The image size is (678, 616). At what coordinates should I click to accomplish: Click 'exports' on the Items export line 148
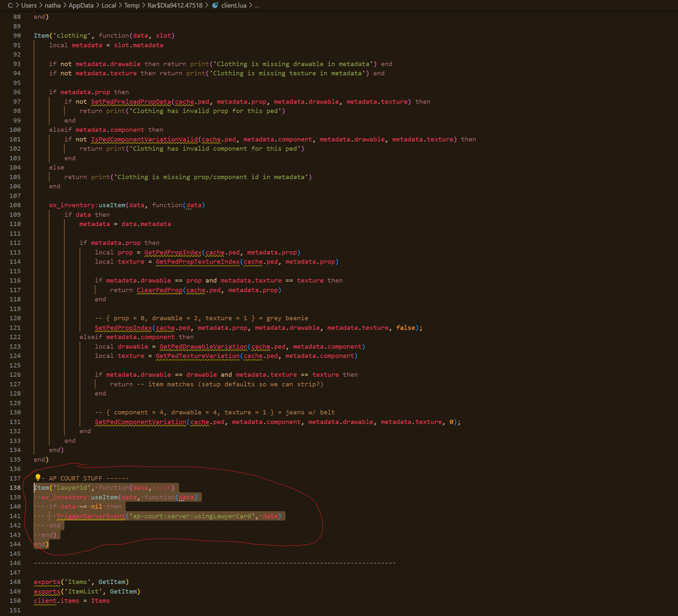click(x=47, y=582)
